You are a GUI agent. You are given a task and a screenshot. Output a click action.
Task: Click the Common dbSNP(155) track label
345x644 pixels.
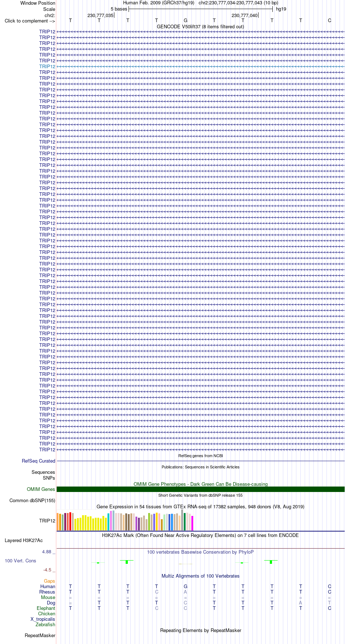pos(32,500)
